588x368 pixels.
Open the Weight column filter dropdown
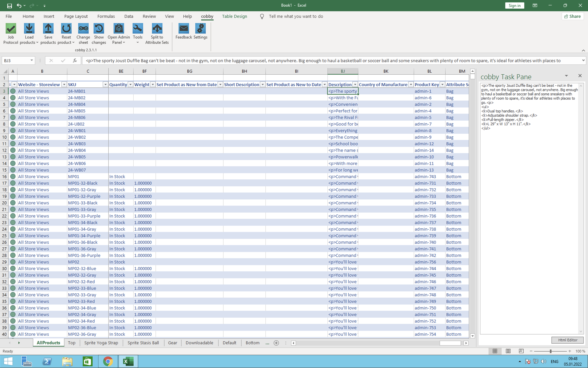tap(153, 84)
